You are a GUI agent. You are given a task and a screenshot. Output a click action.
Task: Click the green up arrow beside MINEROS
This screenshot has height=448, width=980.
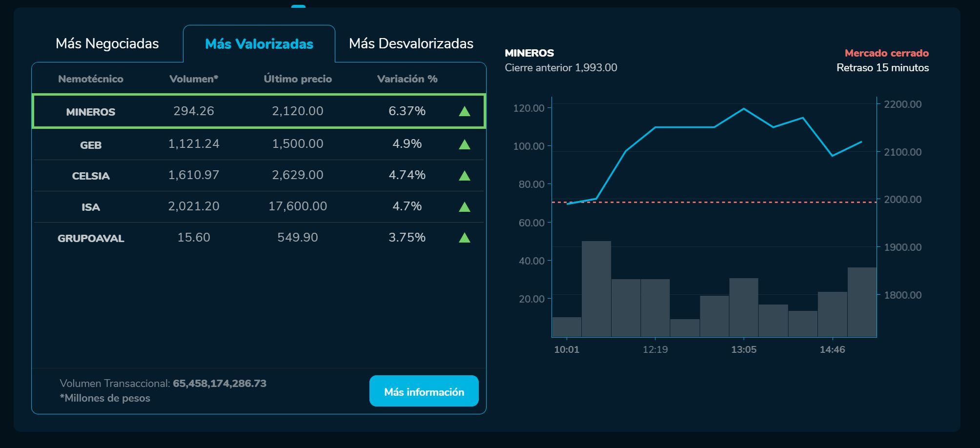tap(465, 111)
